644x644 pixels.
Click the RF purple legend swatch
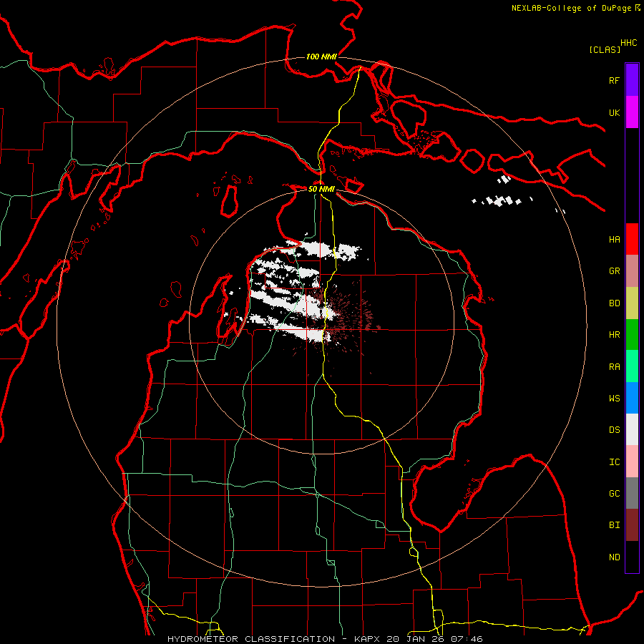[632, 80]
